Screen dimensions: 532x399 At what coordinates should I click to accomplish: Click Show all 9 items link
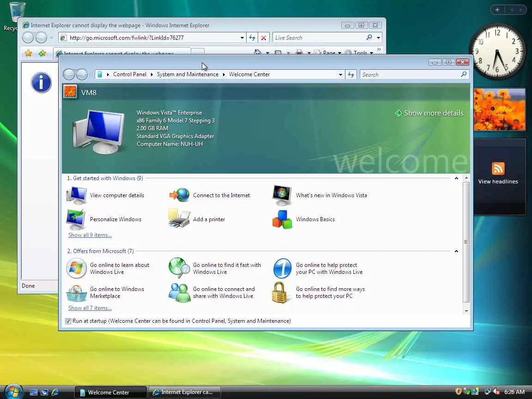click(90, 235)
